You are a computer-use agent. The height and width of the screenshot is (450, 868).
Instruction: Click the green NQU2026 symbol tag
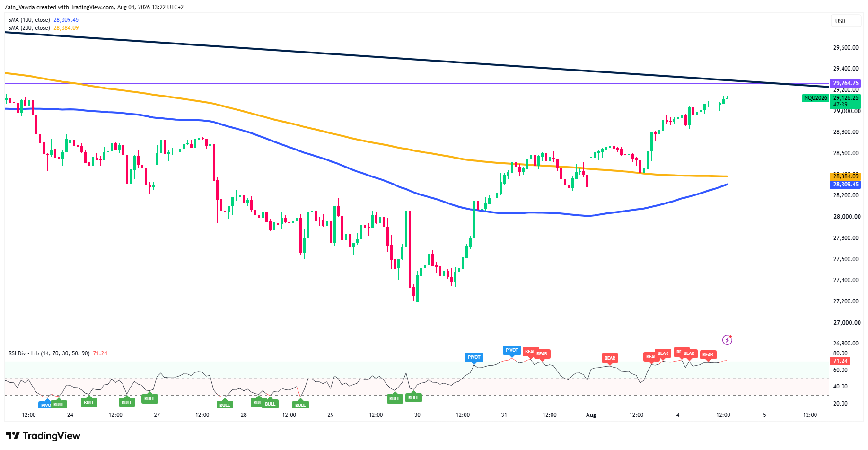(x=815, y=98)
